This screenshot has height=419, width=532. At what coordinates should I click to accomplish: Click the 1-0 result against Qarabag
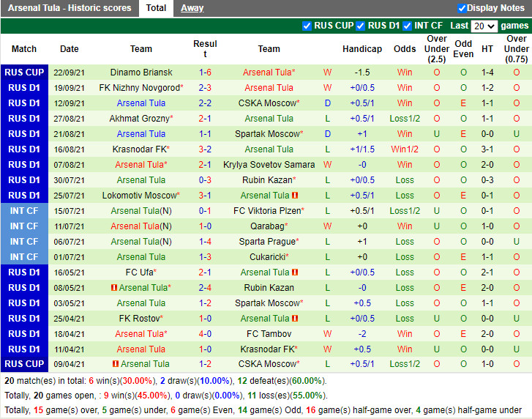coord(205,226)
